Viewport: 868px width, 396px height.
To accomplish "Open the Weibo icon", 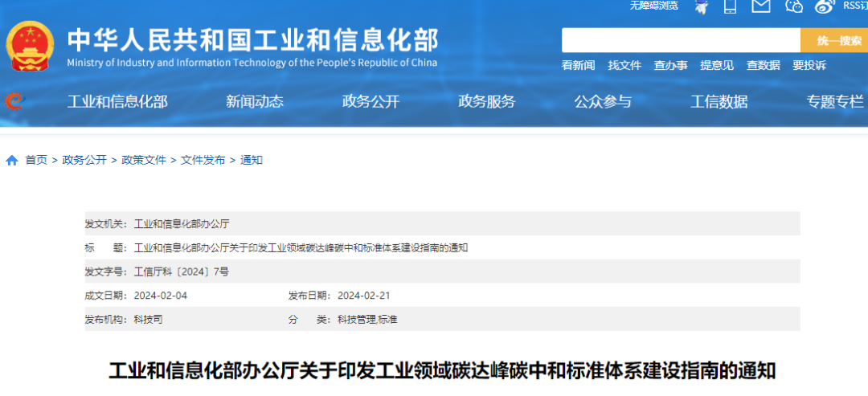I will click(825, 6).
